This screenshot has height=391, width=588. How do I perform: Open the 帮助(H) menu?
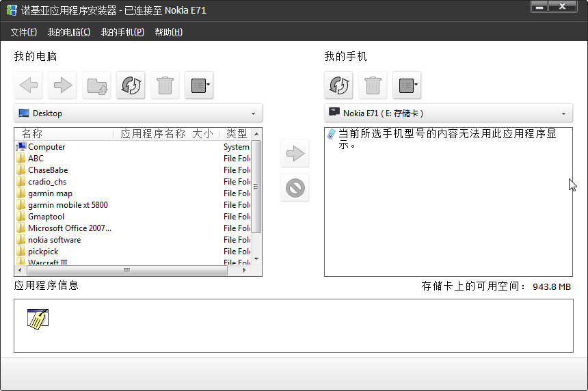coord(168,32)
